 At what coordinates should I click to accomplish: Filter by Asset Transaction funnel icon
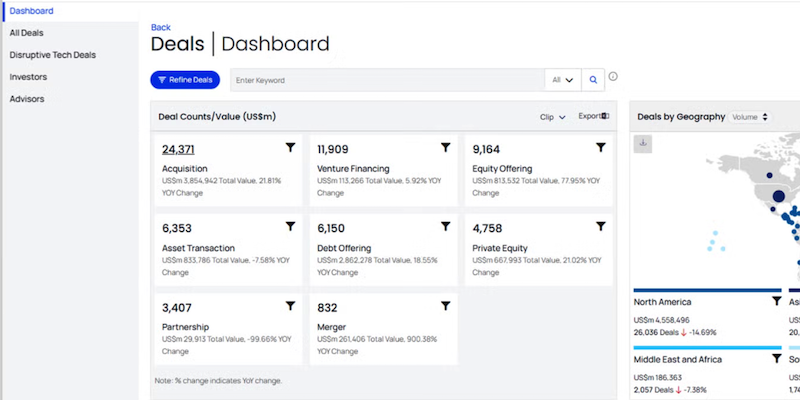point(290,227)
